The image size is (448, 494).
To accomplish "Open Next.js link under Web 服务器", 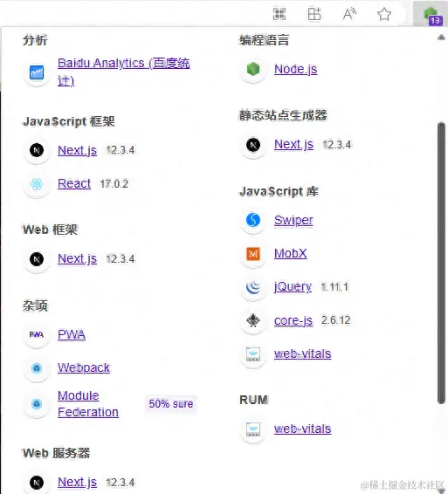I will coord(77,482).
